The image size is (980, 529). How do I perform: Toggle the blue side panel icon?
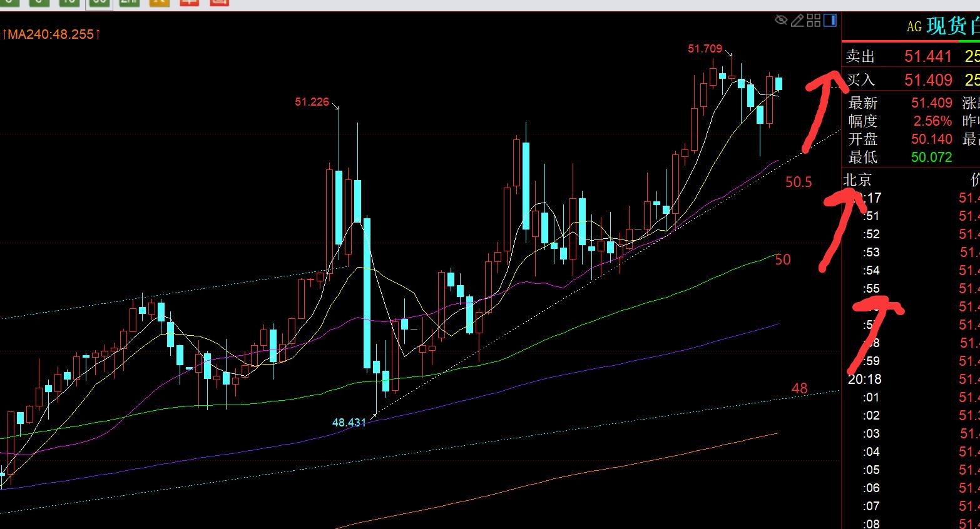(830, 21)
